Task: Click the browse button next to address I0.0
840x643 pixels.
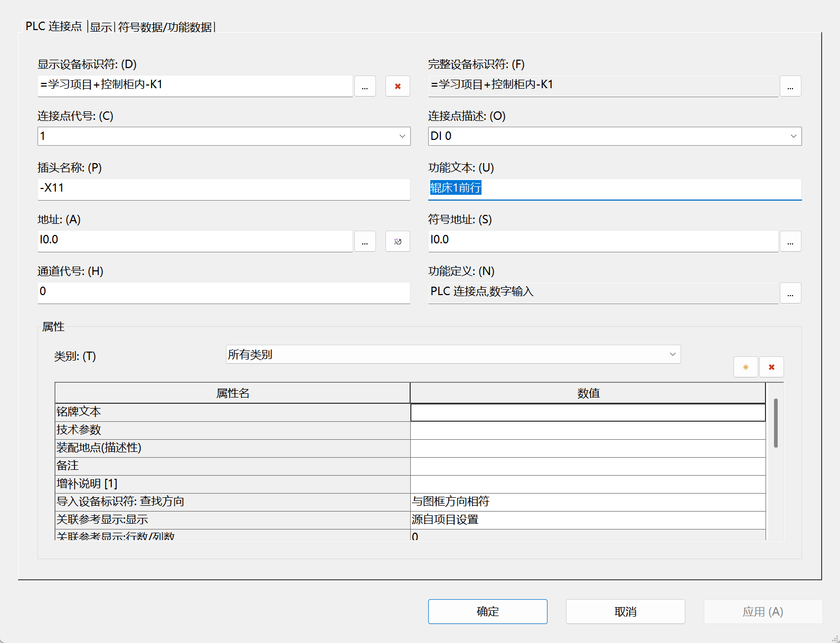Action: point(365,241)
